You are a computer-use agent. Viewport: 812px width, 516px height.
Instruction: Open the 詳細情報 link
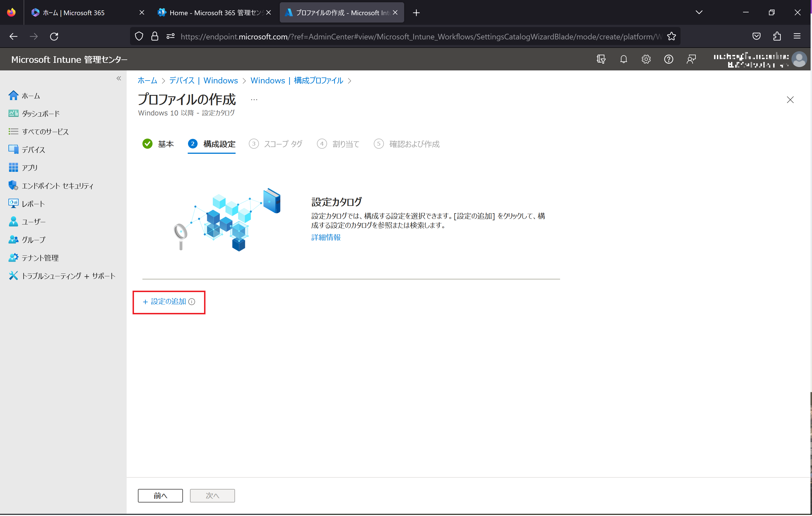[326, 237]
